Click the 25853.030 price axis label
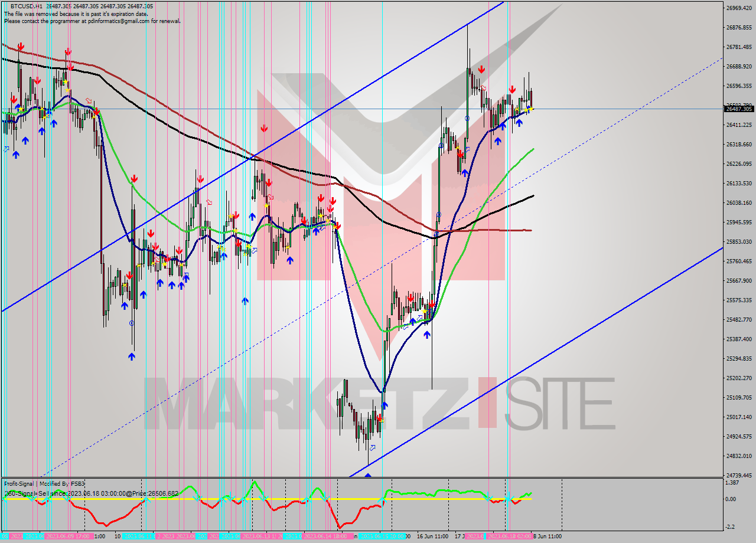Image resolution: width=756 pixels, height=543 pixels. tap(739, 242)
